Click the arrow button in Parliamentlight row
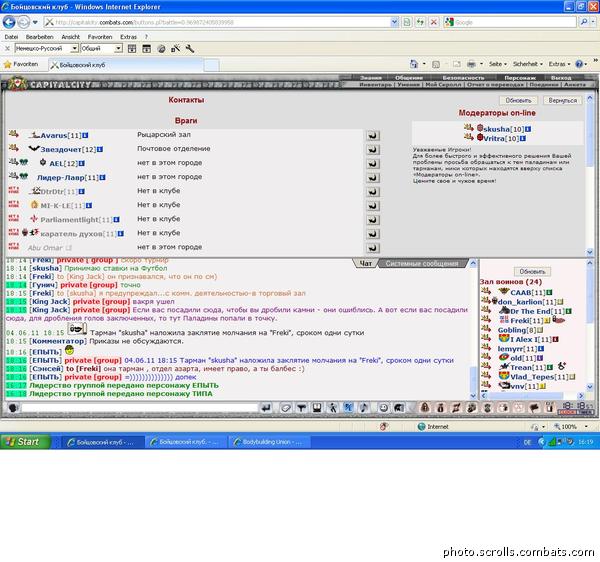 [x=373, y=220]
